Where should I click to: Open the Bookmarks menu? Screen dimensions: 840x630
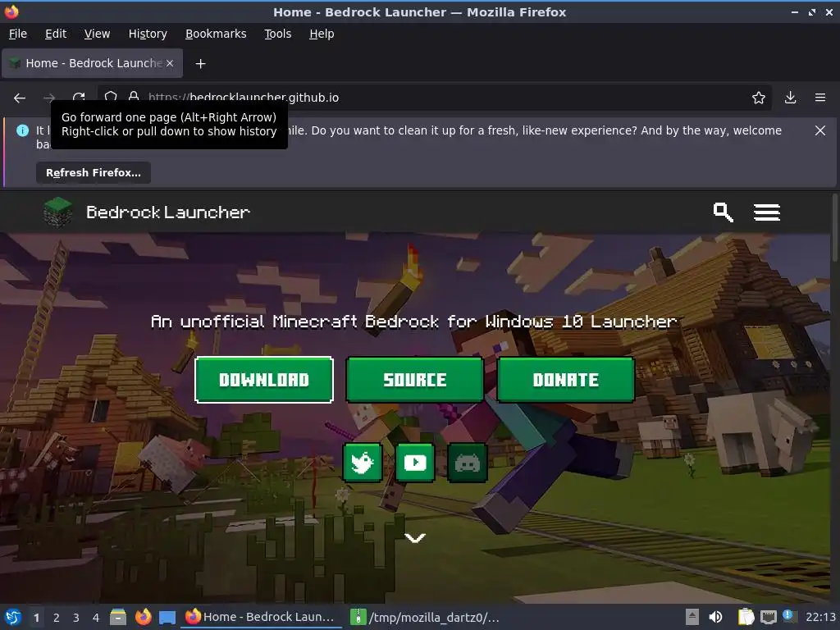[x=216, y=34]
